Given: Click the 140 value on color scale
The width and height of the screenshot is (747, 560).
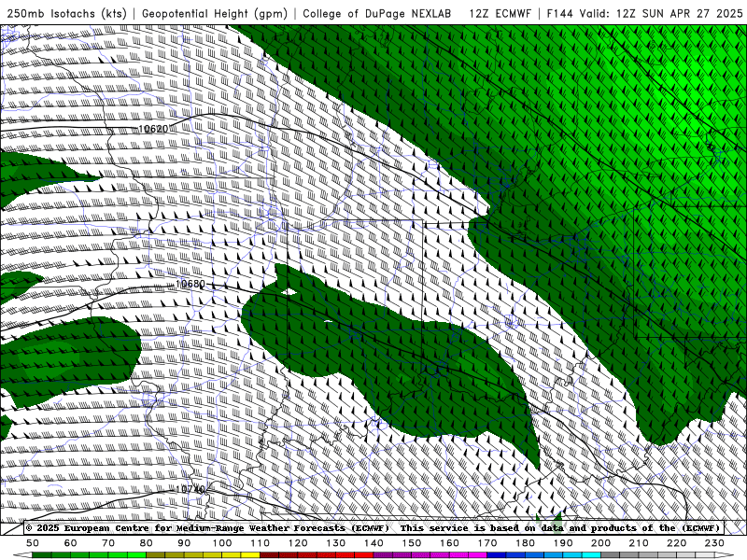Looking at the screenshot, I should click(x=373, y=543).
